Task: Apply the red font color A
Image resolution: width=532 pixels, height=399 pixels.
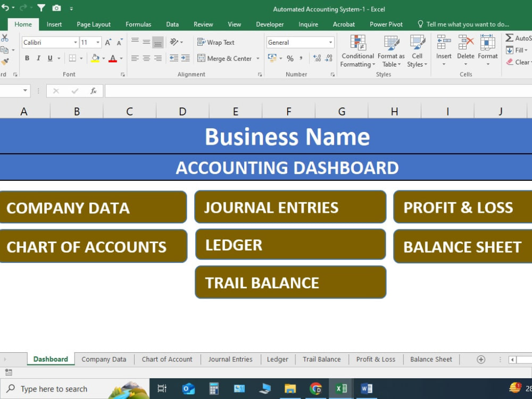Action: pos(113,59)
